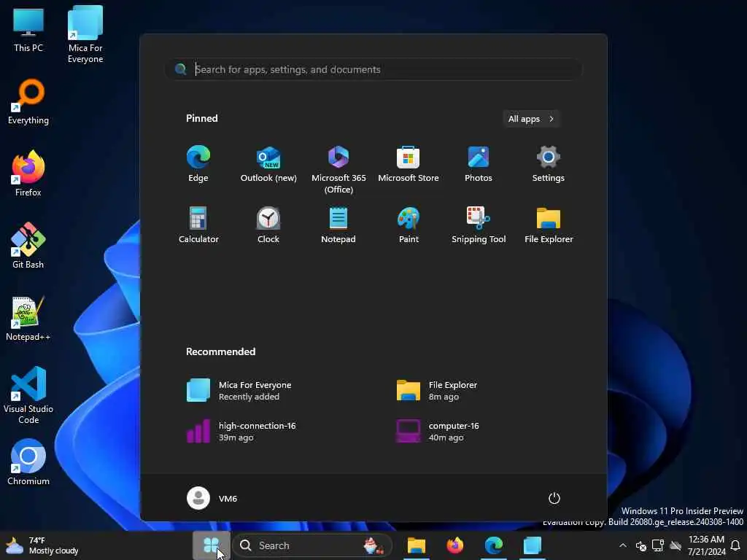The image size is (747, 560).
Task: Open the weather widget showing 74°F
Action: (x=42, y=545)
